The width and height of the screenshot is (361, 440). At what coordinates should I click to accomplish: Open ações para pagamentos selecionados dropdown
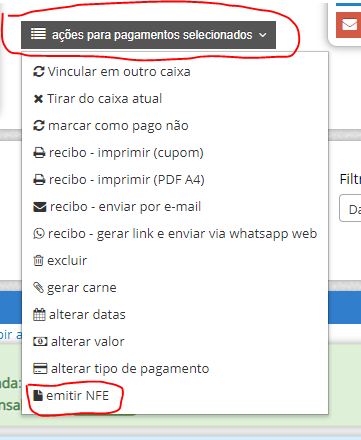(x=148, y=35)
